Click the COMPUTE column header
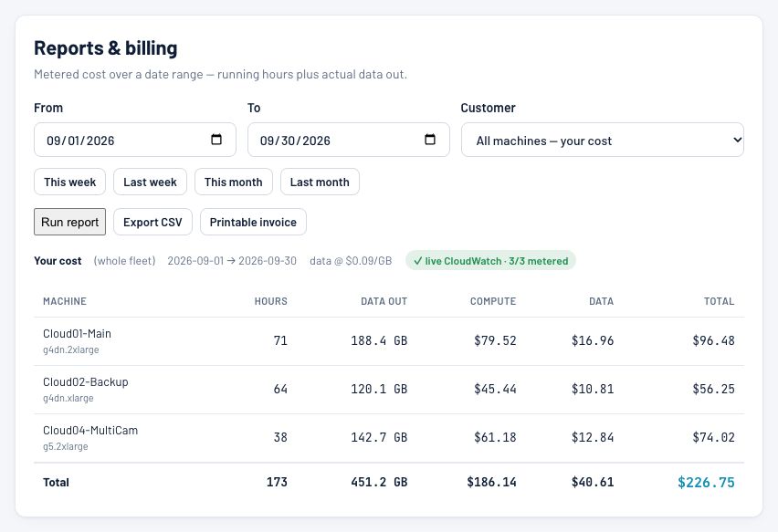Screen dimensions: 778x532 pos(493,301)
